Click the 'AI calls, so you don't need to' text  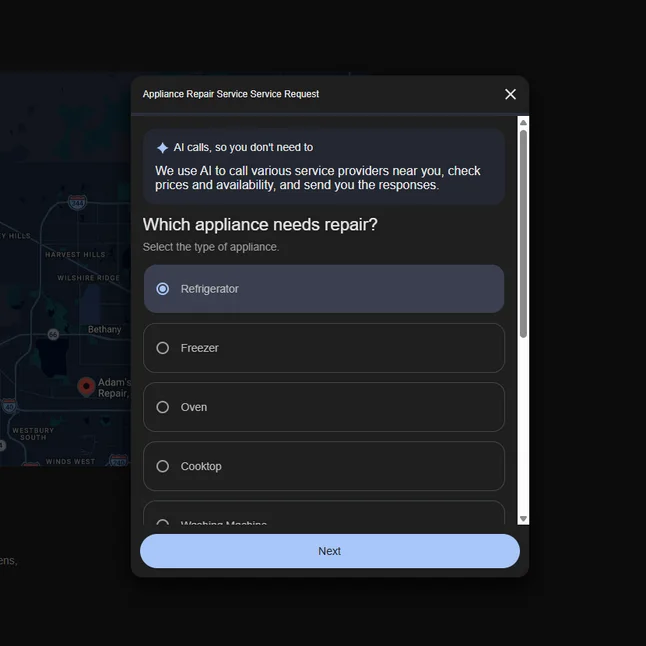click(243, 147)
